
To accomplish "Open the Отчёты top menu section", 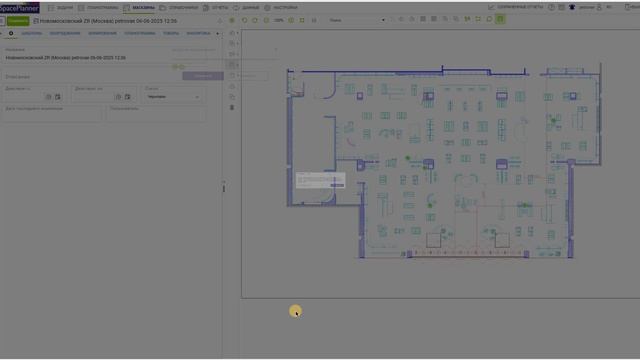I will coord(216,8).
